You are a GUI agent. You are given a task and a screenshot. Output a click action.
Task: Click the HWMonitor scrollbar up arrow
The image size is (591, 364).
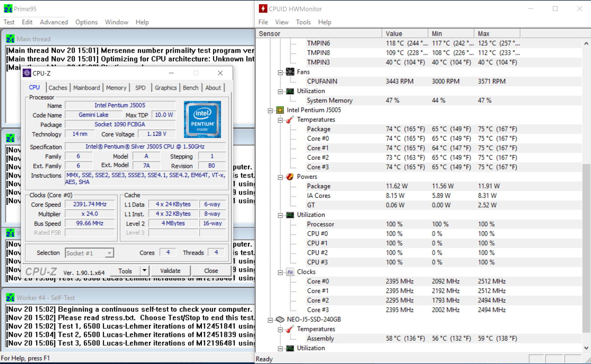[x=586, y=44]
